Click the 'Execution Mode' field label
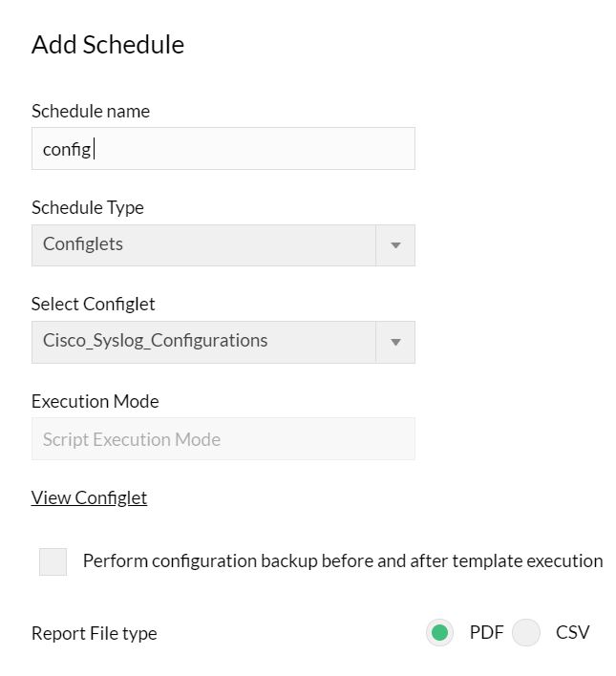The image size is (616, 676). pos(96,401)
